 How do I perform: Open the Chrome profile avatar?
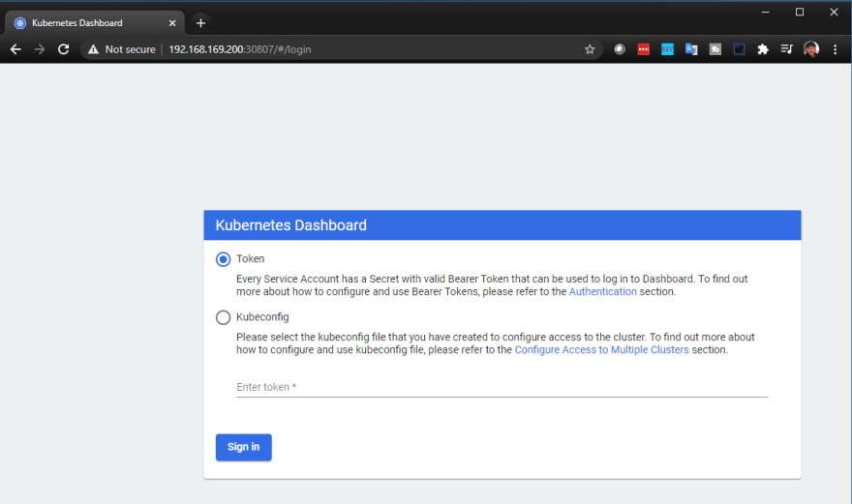click(x=811, y=49)
